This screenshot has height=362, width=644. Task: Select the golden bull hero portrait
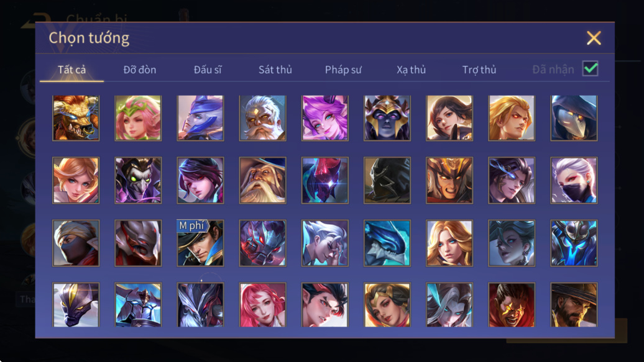pos(76,118)
